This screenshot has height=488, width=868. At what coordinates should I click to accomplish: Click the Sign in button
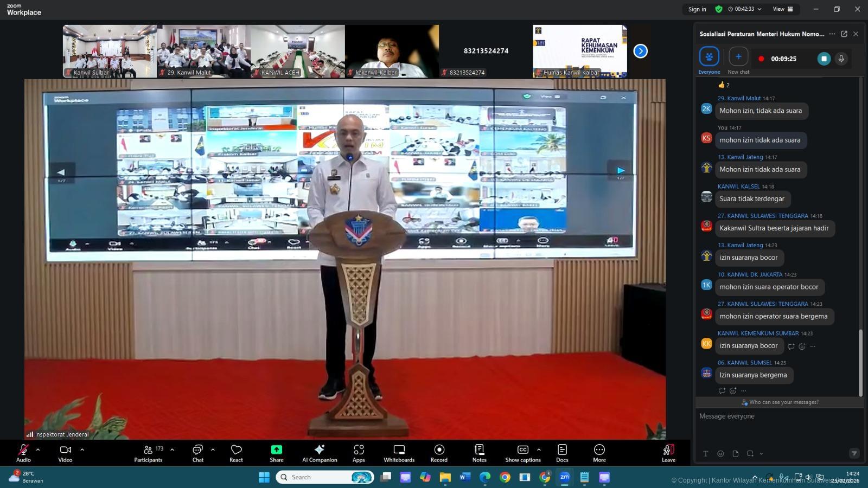point(697,9)
